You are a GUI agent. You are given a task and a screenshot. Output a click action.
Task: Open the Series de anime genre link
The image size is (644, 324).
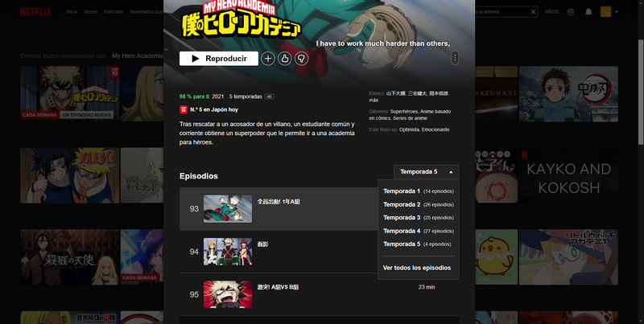coord(410,118)
